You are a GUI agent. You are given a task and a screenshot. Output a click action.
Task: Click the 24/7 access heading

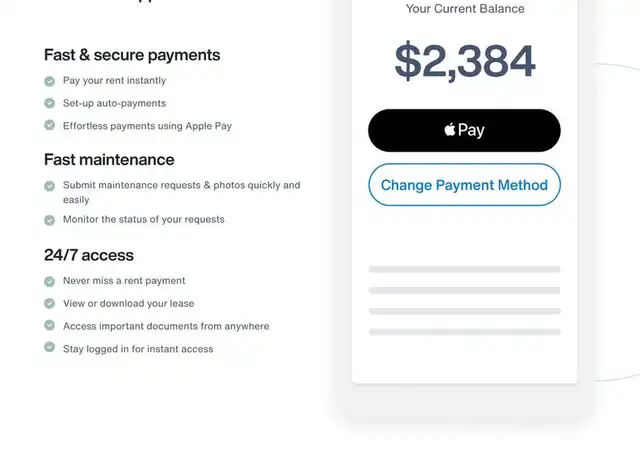pyautogui.click(x=89, y=255)
